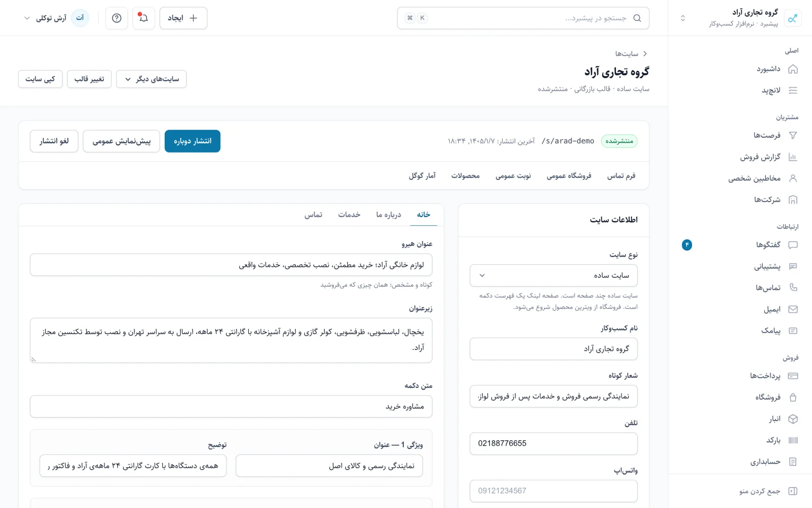Click the تغییر قالب button
812x508 pixels.
point(89,79)
